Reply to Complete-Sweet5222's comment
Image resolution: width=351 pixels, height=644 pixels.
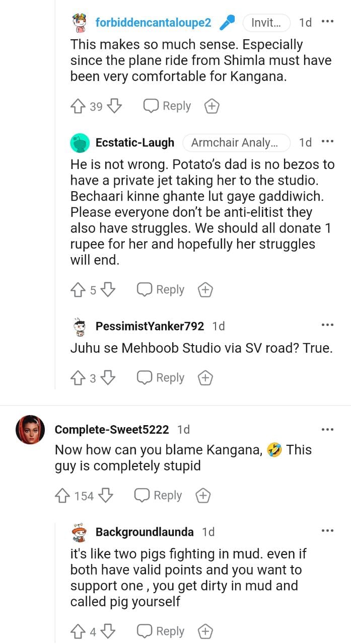click(159, 496)
